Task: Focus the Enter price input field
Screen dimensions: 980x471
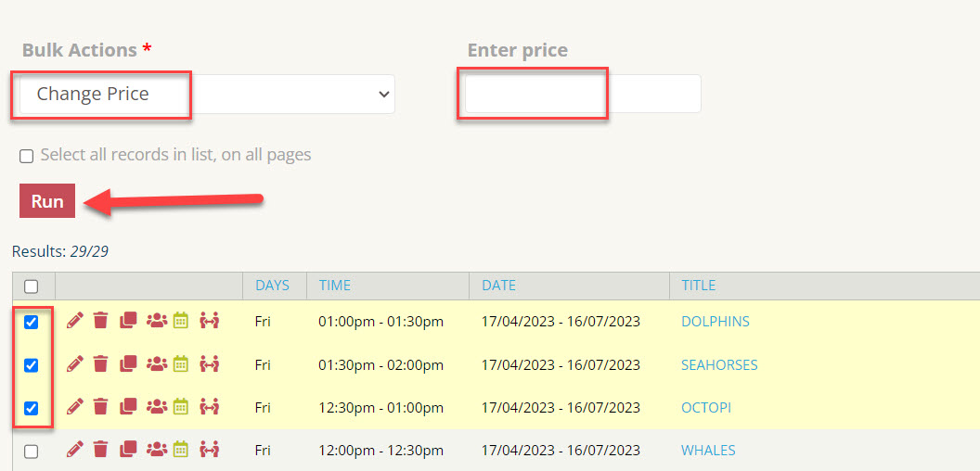Action: (x=583, y=94)
